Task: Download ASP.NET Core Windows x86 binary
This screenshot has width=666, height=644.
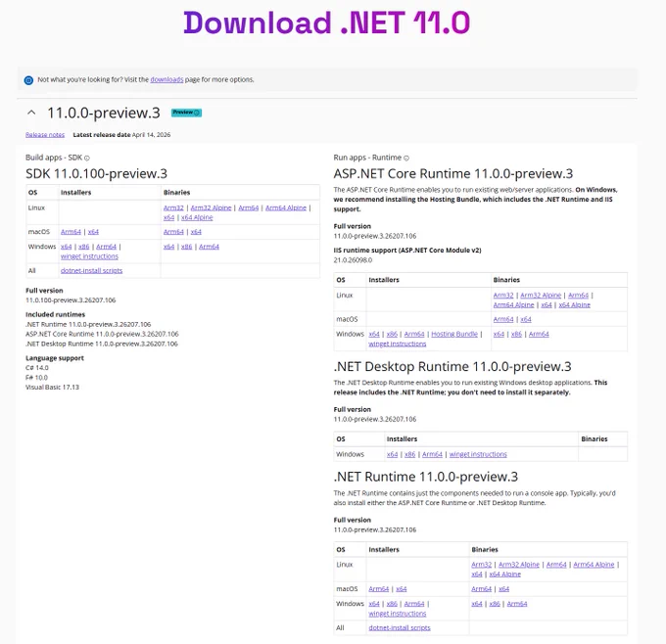Action: (x=516, y=334)
